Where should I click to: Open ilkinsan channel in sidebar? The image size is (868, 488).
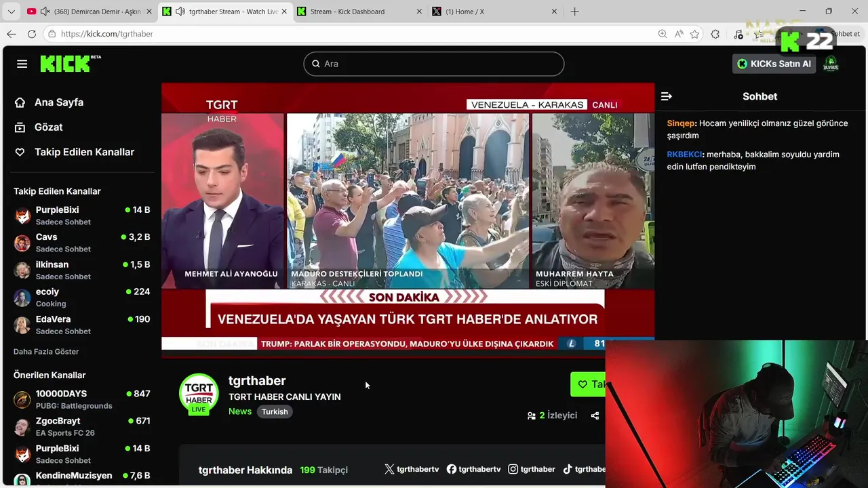point(82,270)
